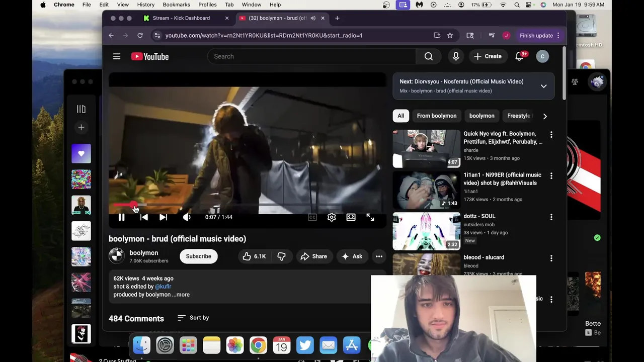644x362 pixels.
Task: Select the All filter chip
Action: pos(401,116)
